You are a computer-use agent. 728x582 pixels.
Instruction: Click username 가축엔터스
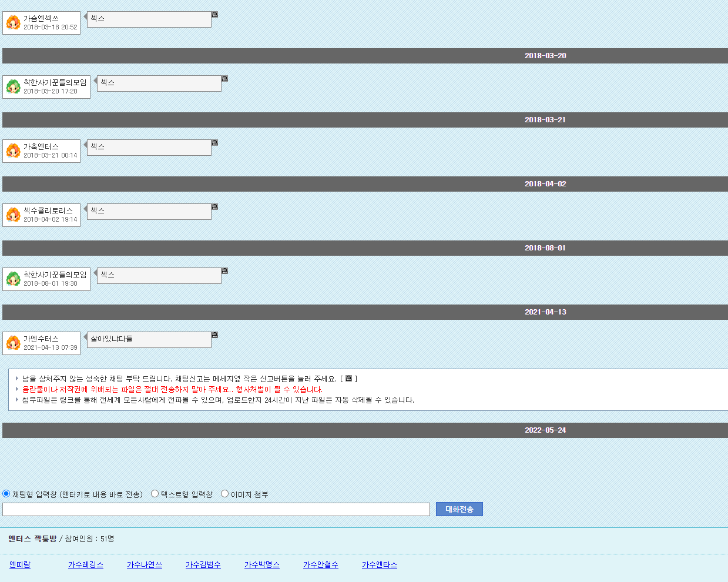click(x=41, y=146)
